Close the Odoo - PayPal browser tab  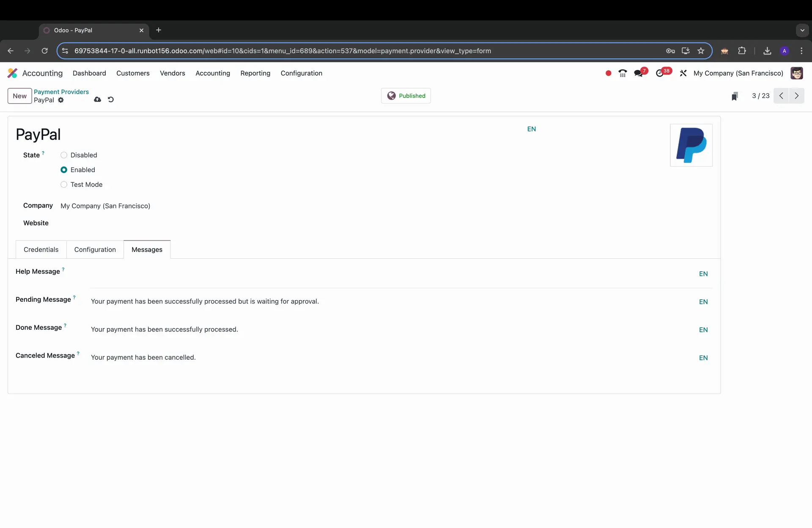click(x=141, y=30)
